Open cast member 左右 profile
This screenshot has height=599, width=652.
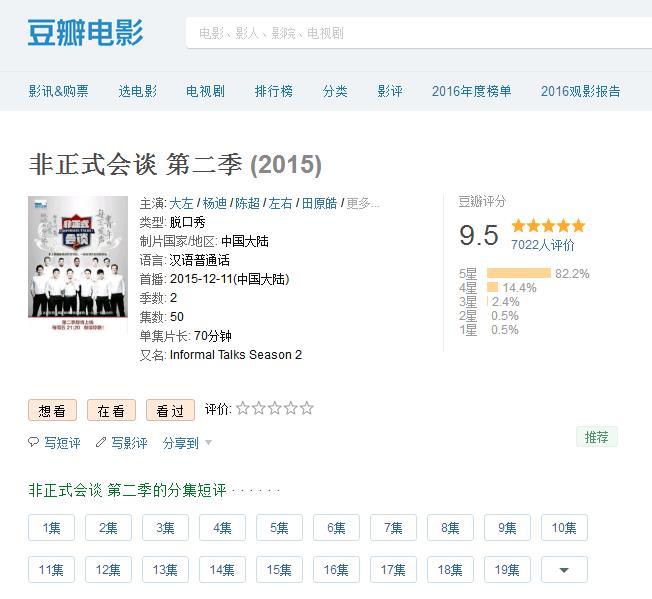click(x=280, y=203)
